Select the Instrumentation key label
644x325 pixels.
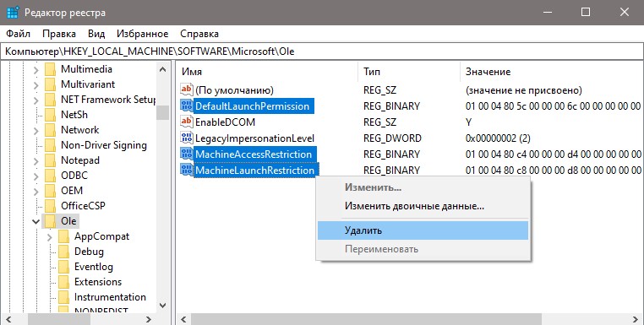(110, 297)
